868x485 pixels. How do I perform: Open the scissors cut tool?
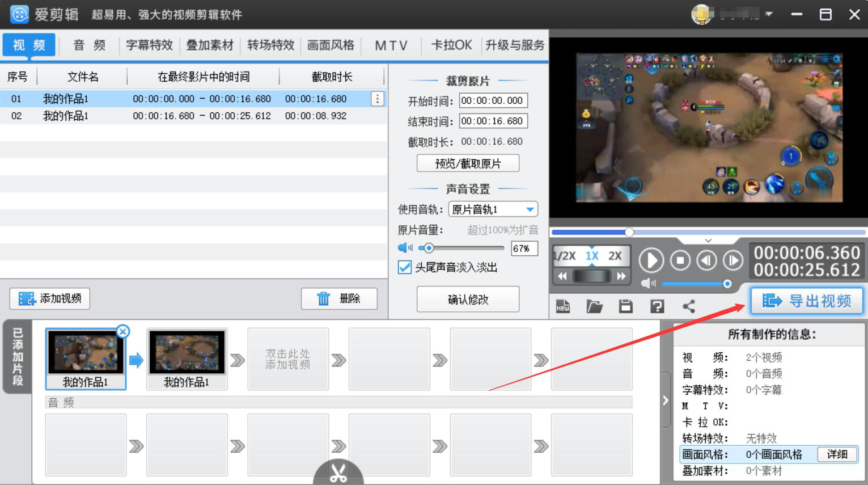(338, 473)
